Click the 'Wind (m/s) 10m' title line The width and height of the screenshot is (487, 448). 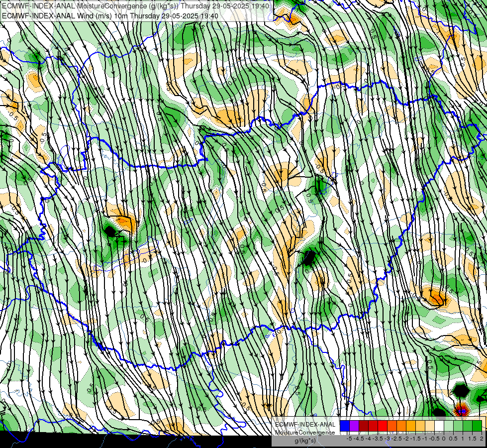(110, 16)
